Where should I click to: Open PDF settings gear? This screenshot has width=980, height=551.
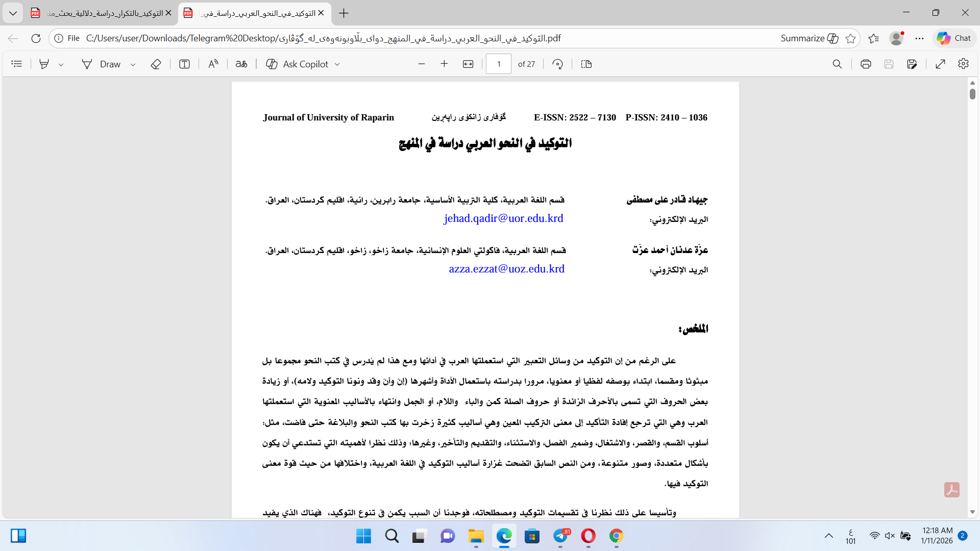click(963, 64)
